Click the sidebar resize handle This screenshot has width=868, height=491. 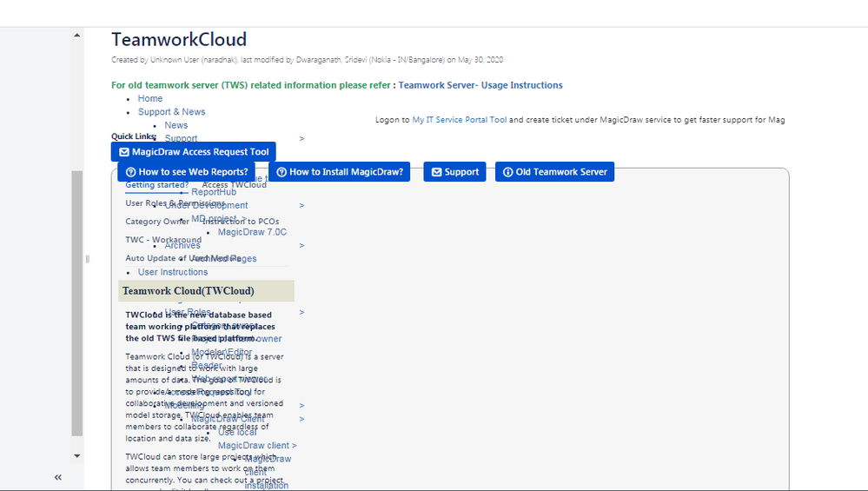88,259
